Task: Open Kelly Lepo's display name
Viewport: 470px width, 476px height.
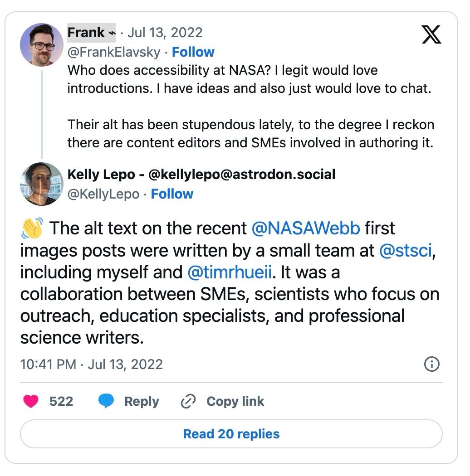Action: pyautogui.click(x=201, y=174)
